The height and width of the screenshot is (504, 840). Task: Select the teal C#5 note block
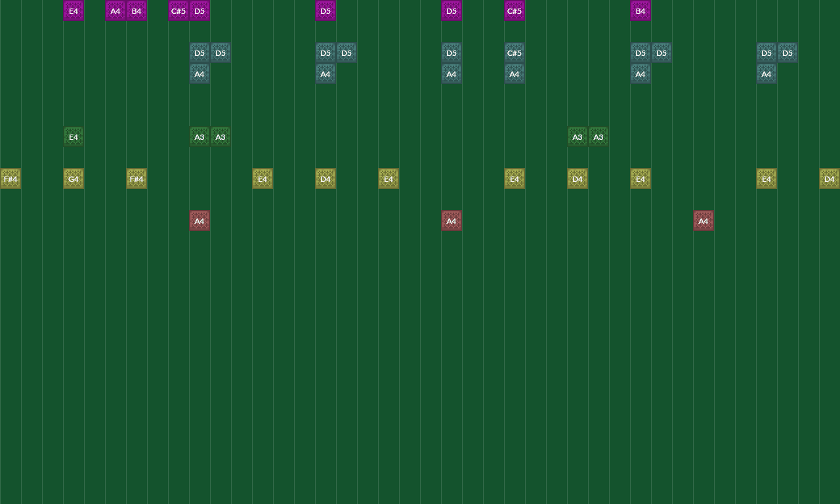click(x=514, y=52)
